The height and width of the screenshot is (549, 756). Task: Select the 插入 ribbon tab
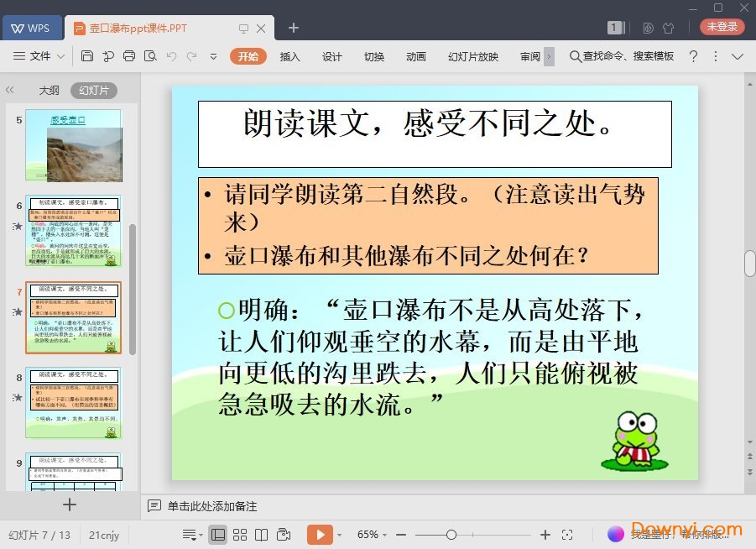[x=289, y=56]
